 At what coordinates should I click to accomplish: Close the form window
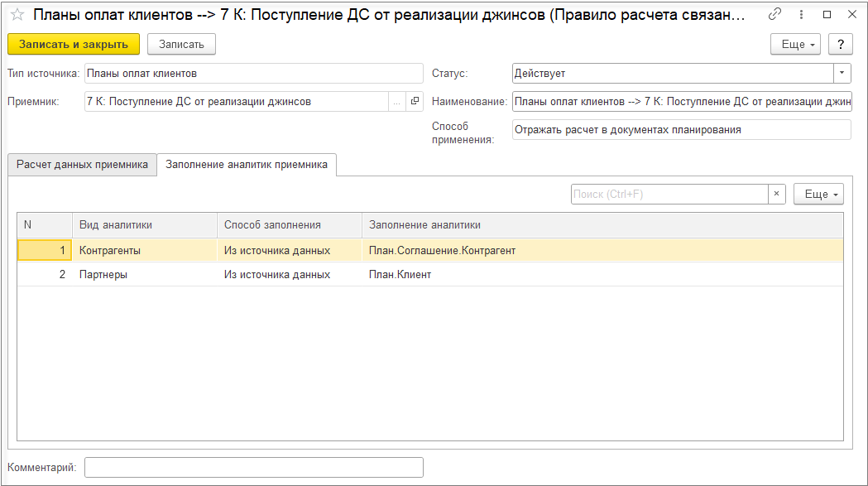852,14
